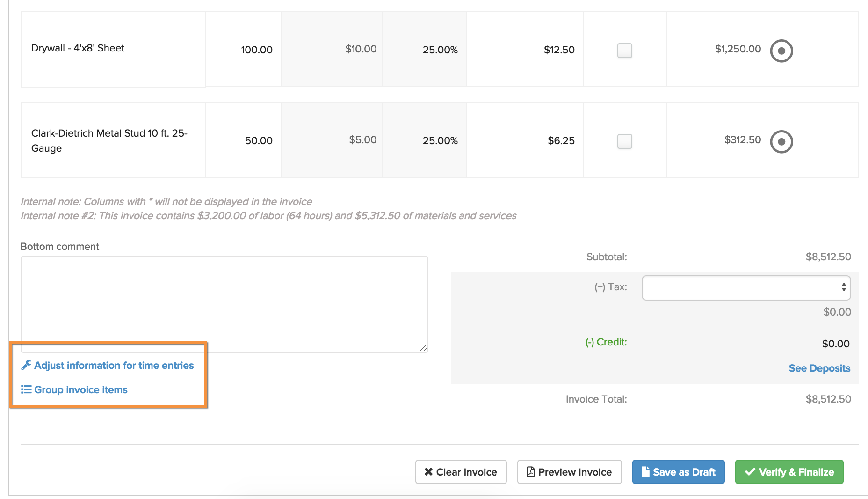Click the Drywall unit price $12.50
Image resolution: width=868 pixels, height=499 pixels.
click(x=559, y=50)
